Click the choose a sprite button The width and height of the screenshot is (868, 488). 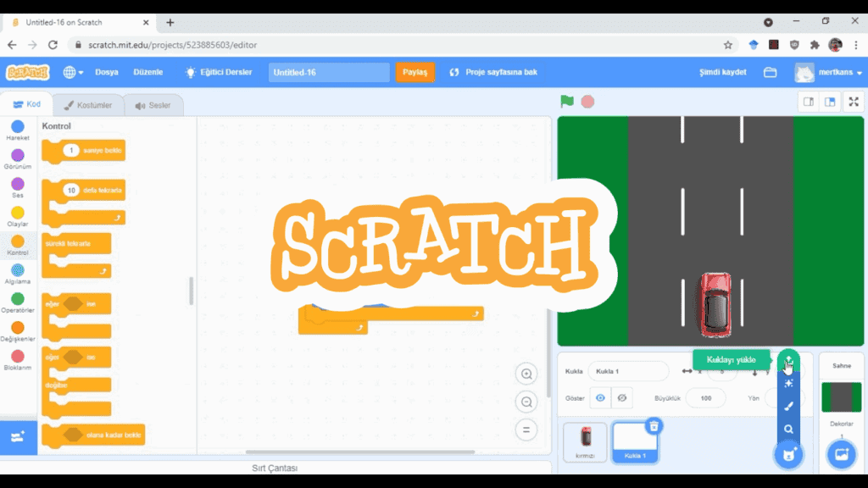click(788, 455)
